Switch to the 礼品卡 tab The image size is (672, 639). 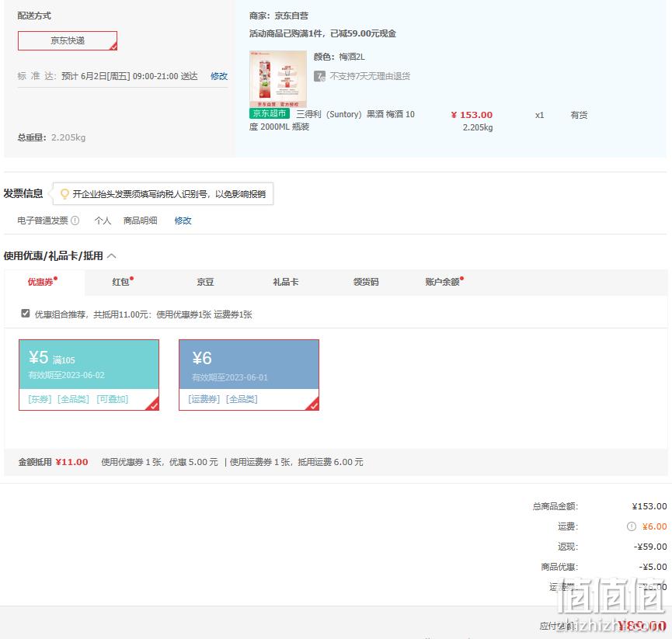click(286, 282)
